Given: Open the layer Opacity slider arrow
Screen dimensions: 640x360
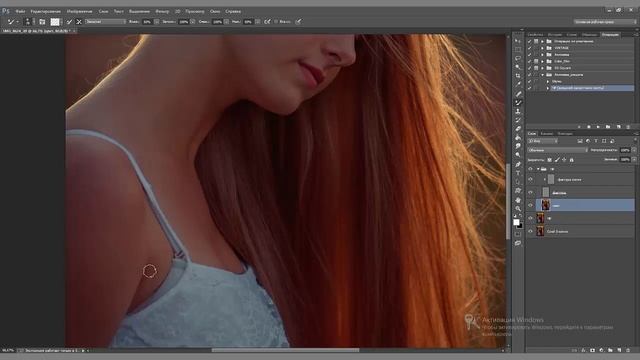Looking at the screenshot, I should 634,150.
